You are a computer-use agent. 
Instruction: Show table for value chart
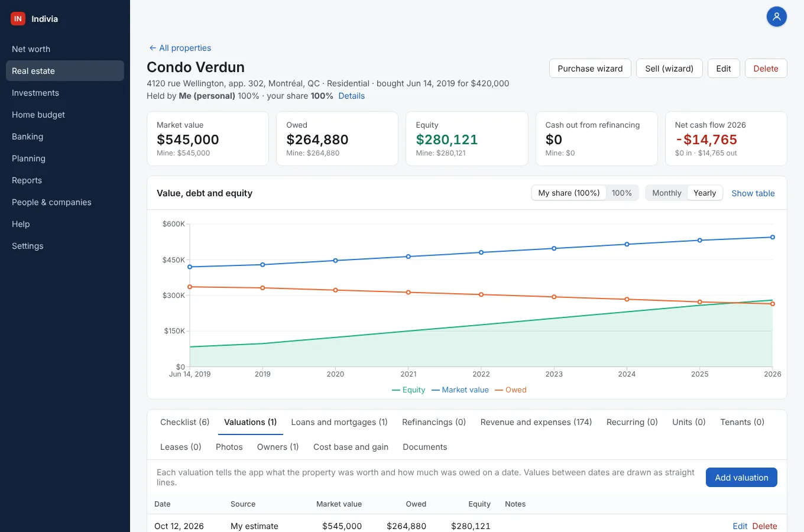(x=753, y=193)
